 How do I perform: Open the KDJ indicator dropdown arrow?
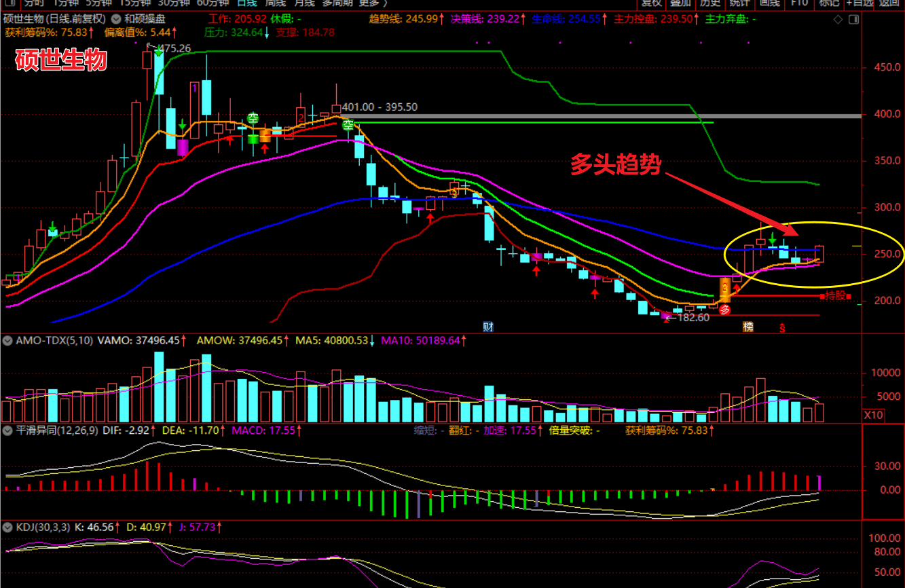pyautogui.click(x=8, y=527)
